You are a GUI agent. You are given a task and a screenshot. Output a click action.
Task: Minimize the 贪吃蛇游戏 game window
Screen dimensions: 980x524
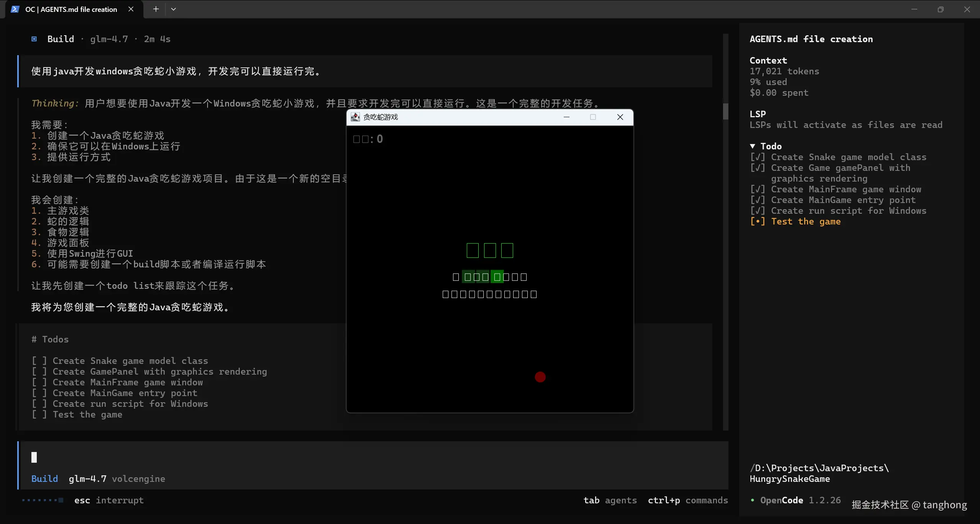[566, 117]
